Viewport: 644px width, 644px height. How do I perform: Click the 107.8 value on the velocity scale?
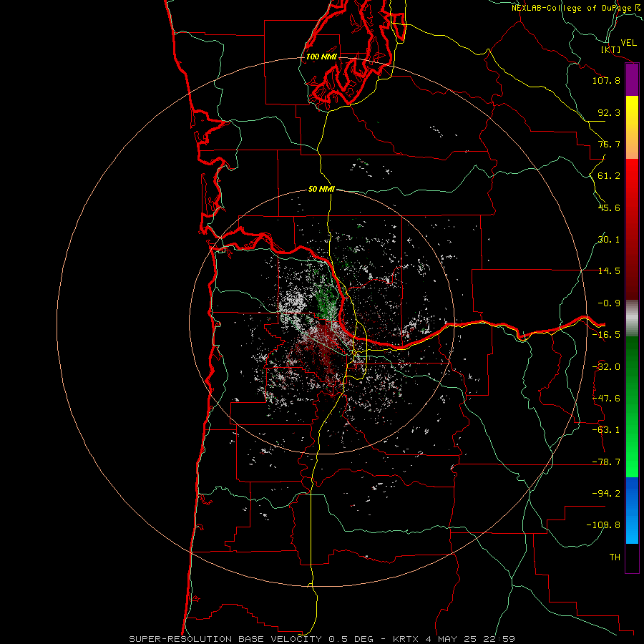coord(606,80)
